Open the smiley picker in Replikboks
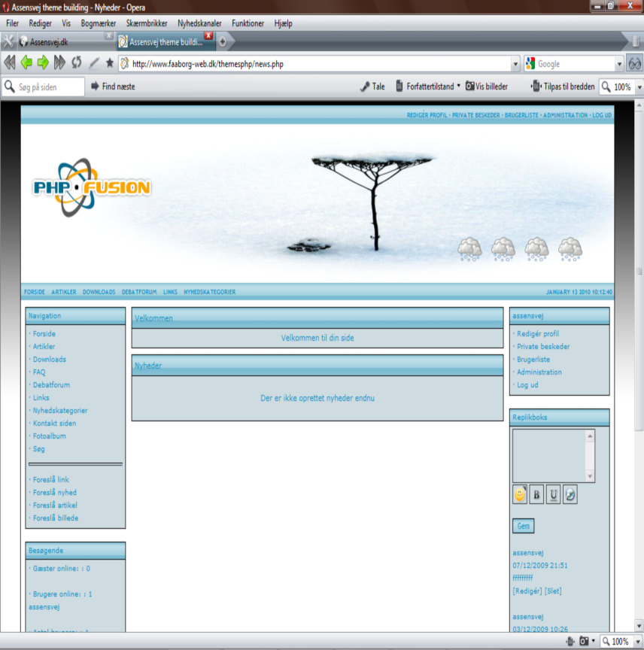 (x=520, y=494)
